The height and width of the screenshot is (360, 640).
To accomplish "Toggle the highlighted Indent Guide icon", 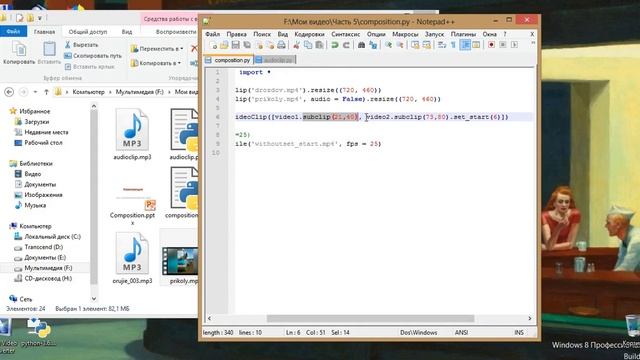I will pos(465,45).
